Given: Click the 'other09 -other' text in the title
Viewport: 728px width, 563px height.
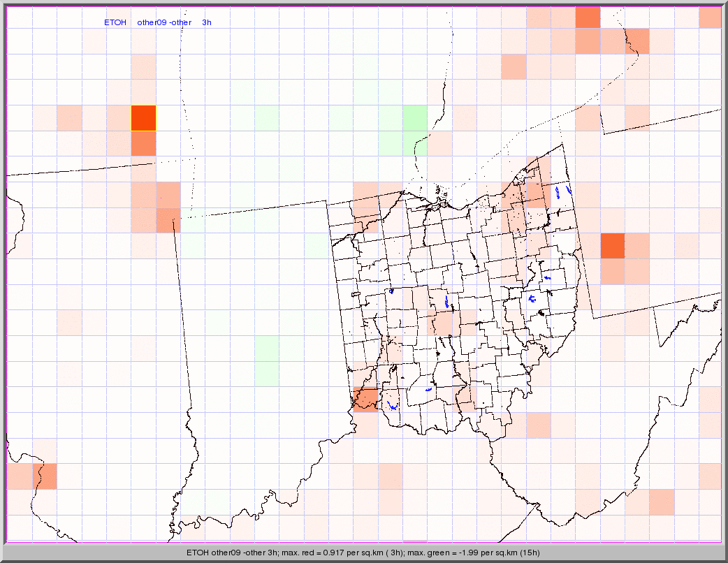Looking at the screenshot, I should click(164, 22).
